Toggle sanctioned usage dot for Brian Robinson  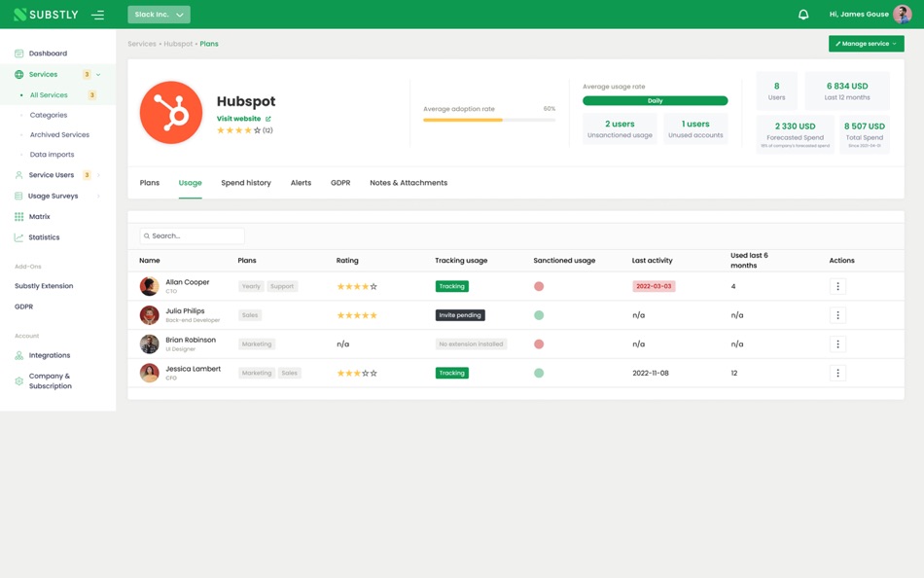tap(539, 343)
